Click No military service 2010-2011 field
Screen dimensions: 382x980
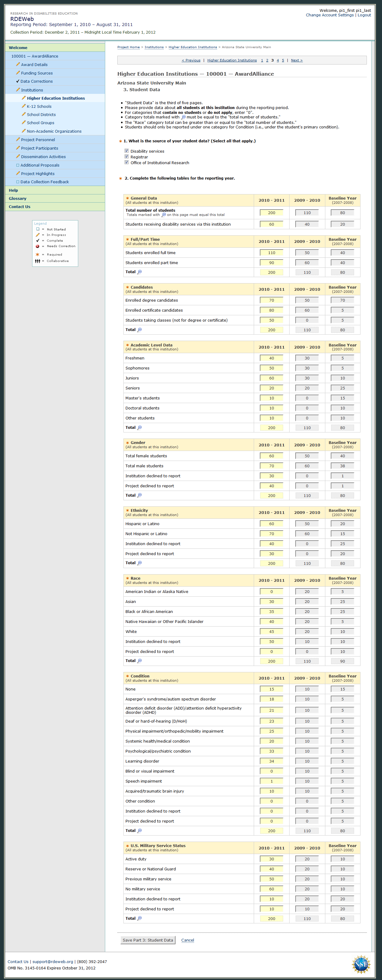click(272, 889)
